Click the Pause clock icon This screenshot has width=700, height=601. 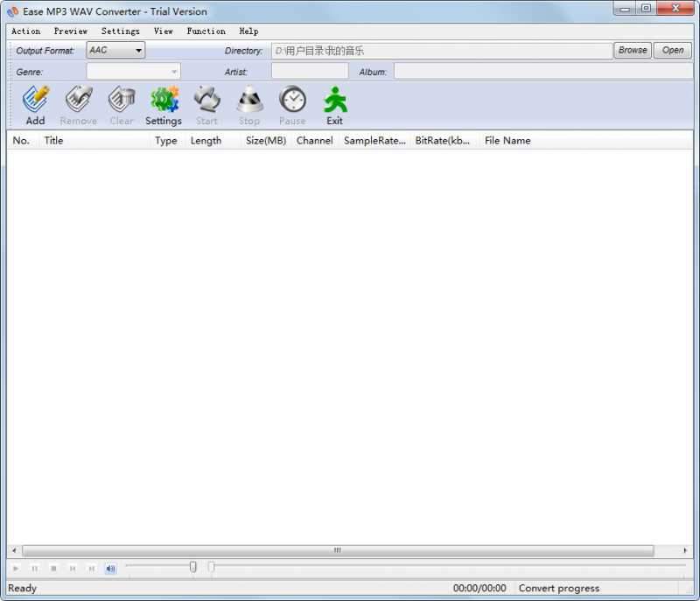point(291,105)
